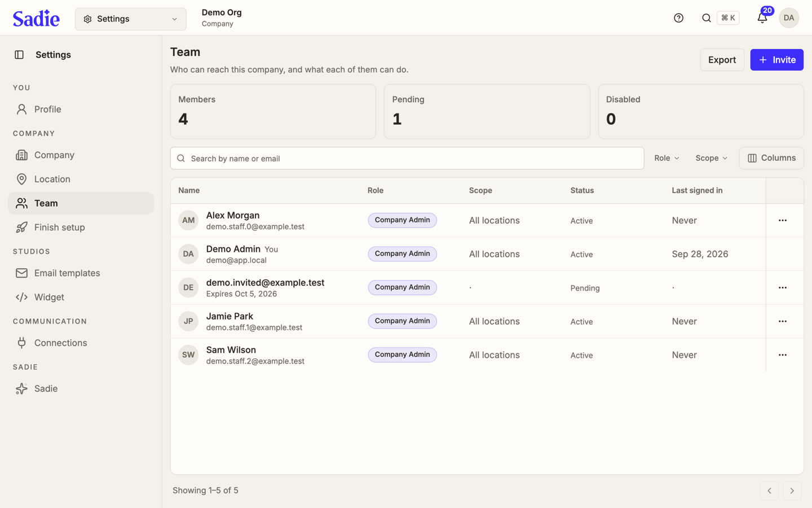This screenshot has width=812, height=508.
Task: Click Company Admin badge for Alex Morgan
Action: pos(402,220)
